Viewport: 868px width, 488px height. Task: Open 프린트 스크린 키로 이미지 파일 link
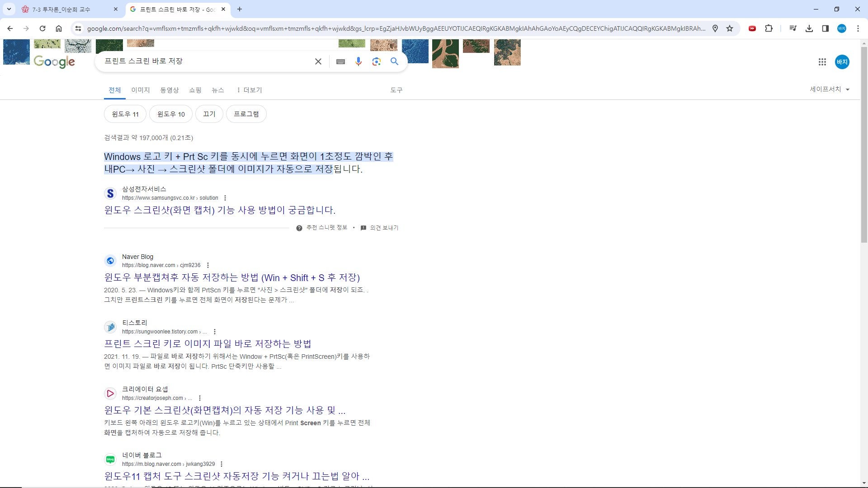208,344
